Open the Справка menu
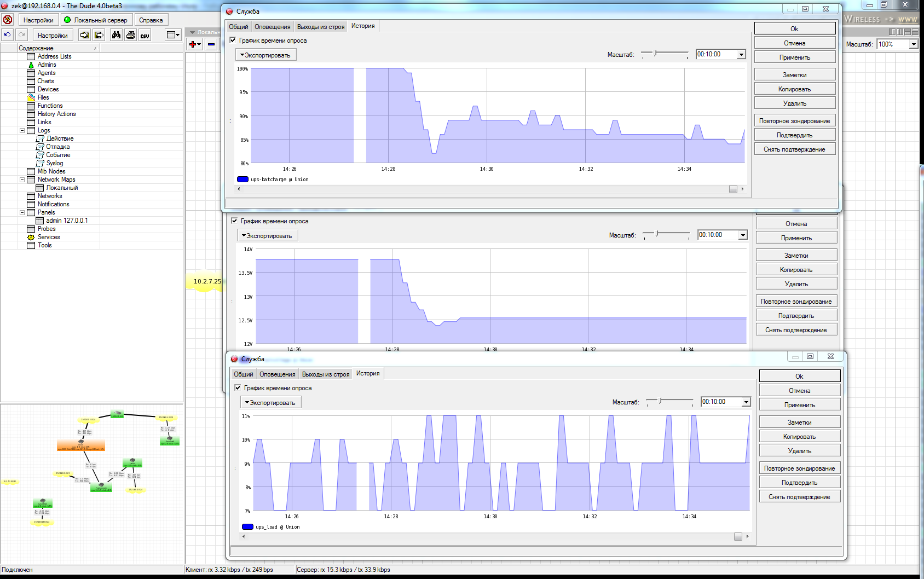This screenshot has width=924, height=579. tap(151, 20)
